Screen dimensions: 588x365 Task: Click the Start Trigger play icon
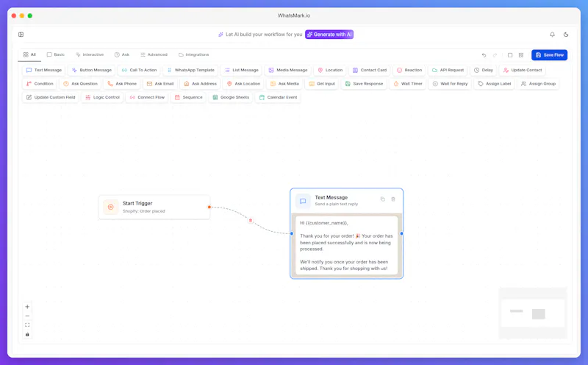pos(111,207)
